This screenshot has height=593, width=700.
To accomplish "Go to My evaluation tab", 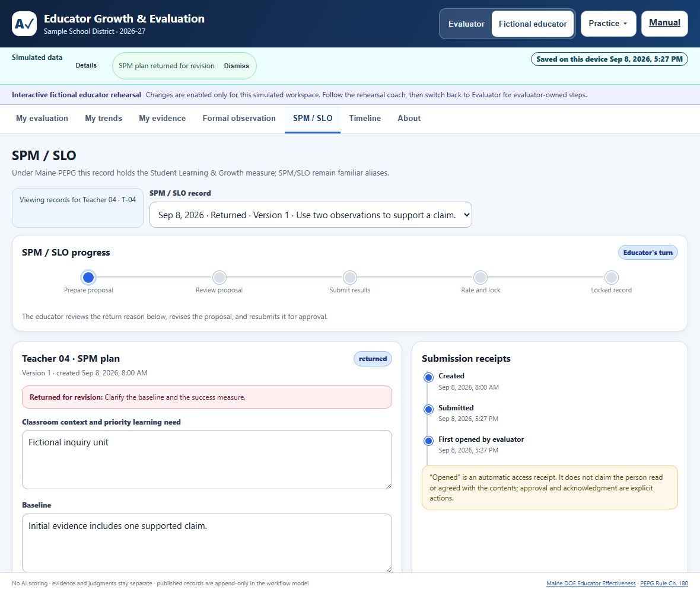I will (x=42, y=118).
